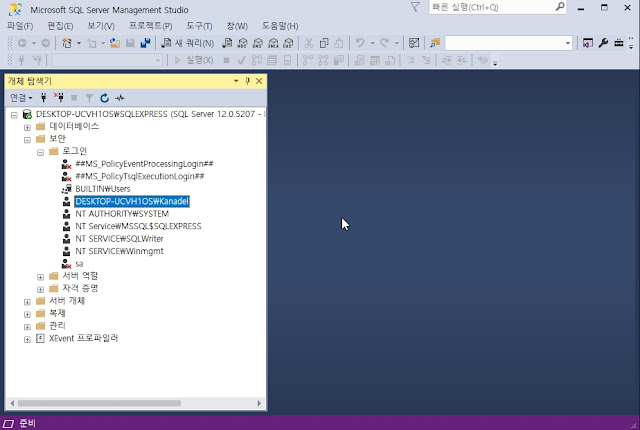
Task: Click the Solution Explorer window icon
Action: click(x=588, y=43)
